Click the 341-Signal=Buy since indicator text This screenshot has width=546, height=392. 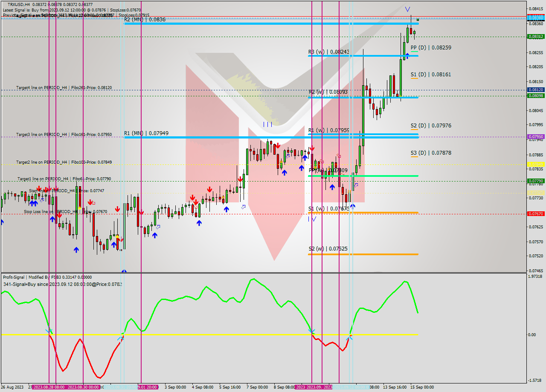pyautogui.click(x=62, y=284)
